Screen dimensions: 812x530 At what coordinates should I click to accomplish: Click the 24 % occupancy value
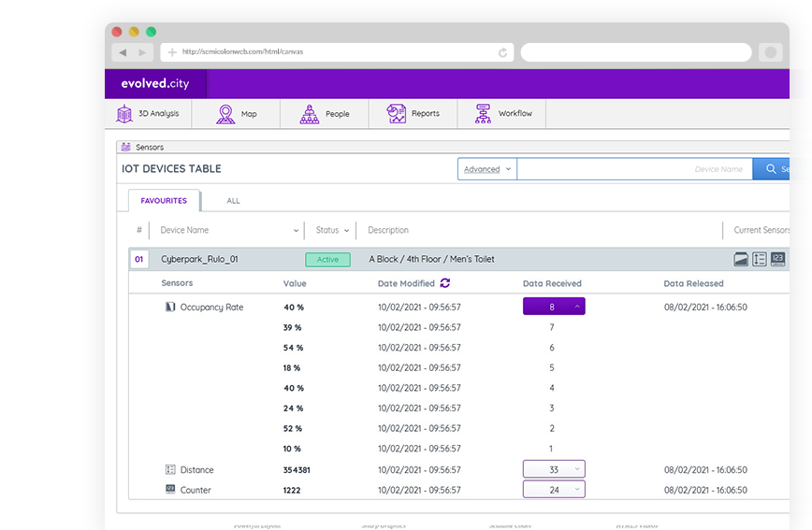coord(293,408)
